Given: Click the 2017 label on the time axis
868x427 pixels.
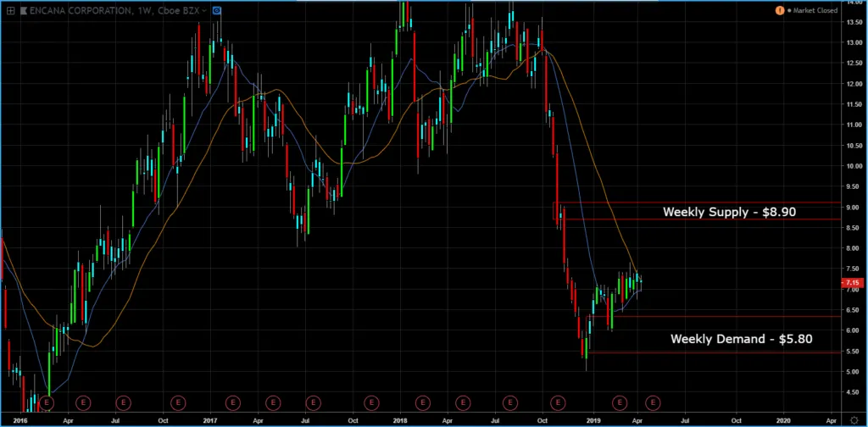Looking at the screenshot, I should 210,420.
